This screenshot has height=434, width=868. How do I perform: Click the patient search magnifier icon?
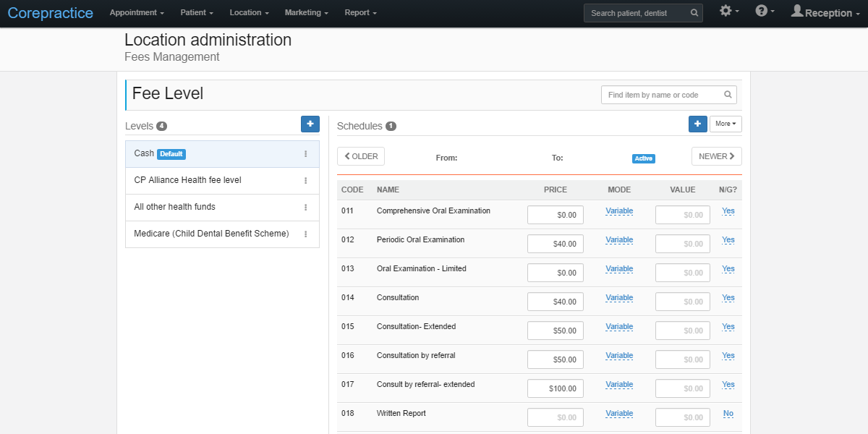tap(694, 12)
